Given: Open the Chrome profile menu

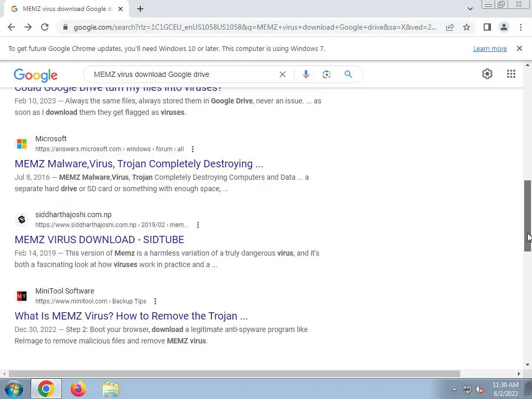Looking at the screenshot, I should pyautogui.click(x=504, y=27).
